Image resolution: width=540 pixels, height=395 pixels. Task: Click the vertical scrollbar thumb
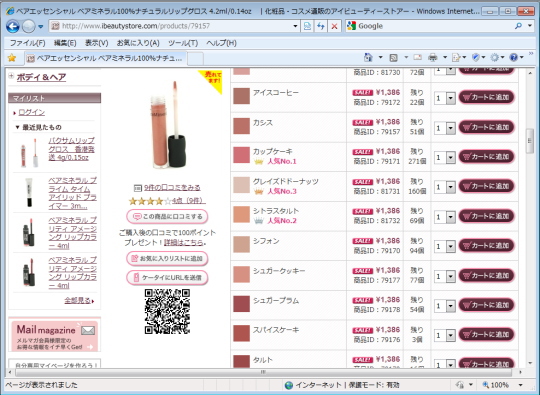[x=530, y=141]
